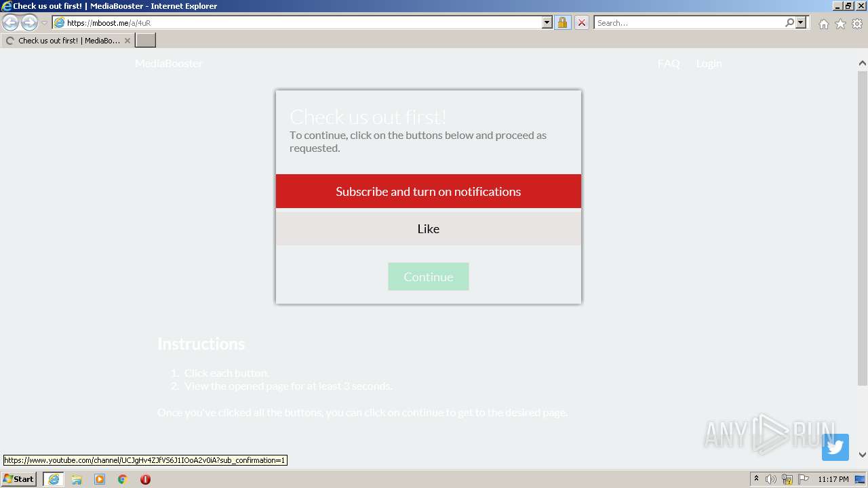This screenshot has height=488, width=868.
Task: Close the MediaBooster tab
Action: 127,41
